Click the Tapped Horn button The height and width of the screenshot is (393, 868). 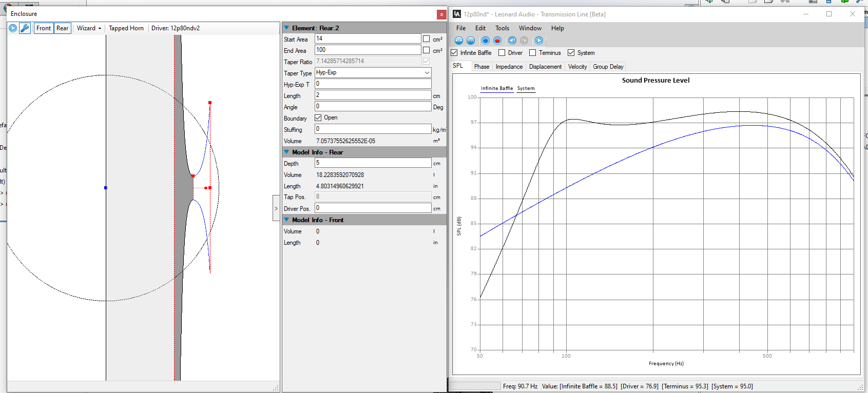[126, 28]
